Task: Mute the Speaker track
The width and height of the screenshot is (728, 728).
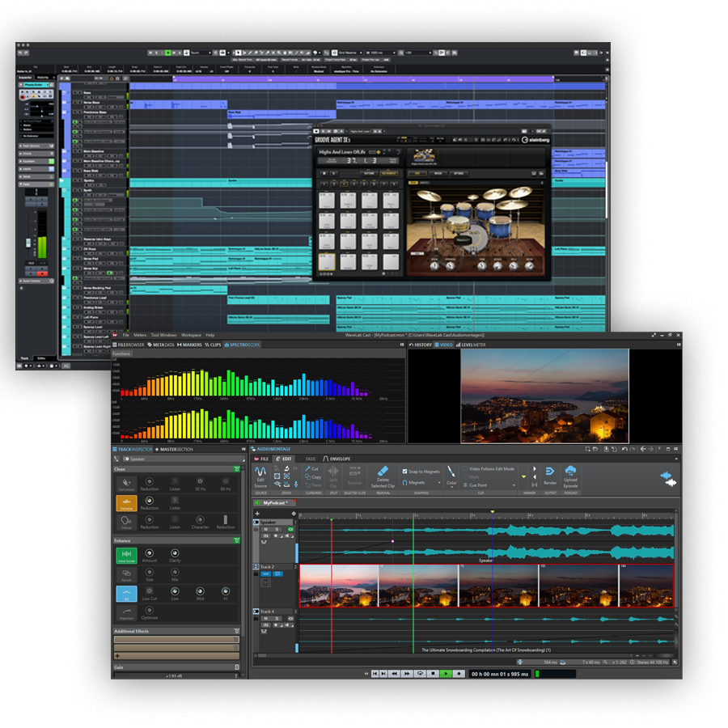Action: click(x=266, y=529)
